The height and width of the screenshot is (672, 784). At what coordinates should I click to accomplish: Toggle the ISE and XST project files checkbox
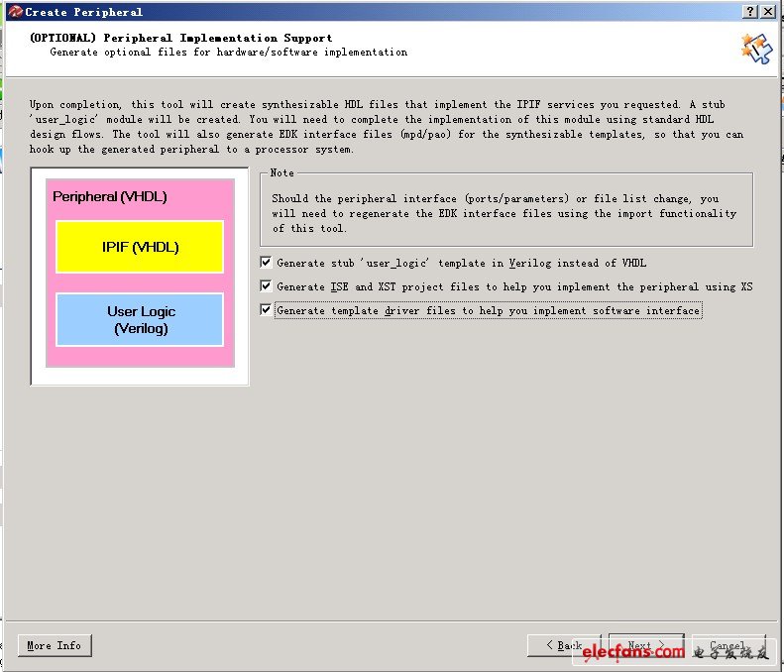(266, 286)
